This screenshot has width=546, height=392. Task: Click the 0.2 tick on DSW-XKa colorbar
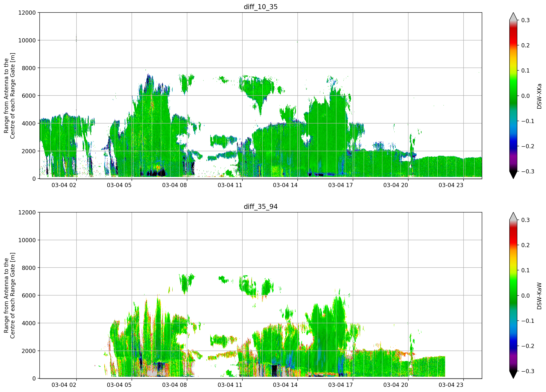coord(525,46)
